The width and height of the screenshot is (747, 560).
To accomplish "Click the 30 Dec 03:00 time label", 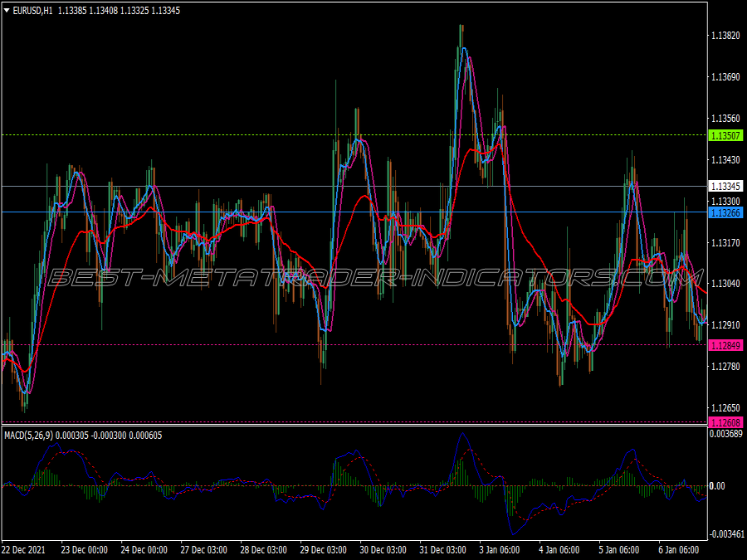I will click(x=383, y=549).
